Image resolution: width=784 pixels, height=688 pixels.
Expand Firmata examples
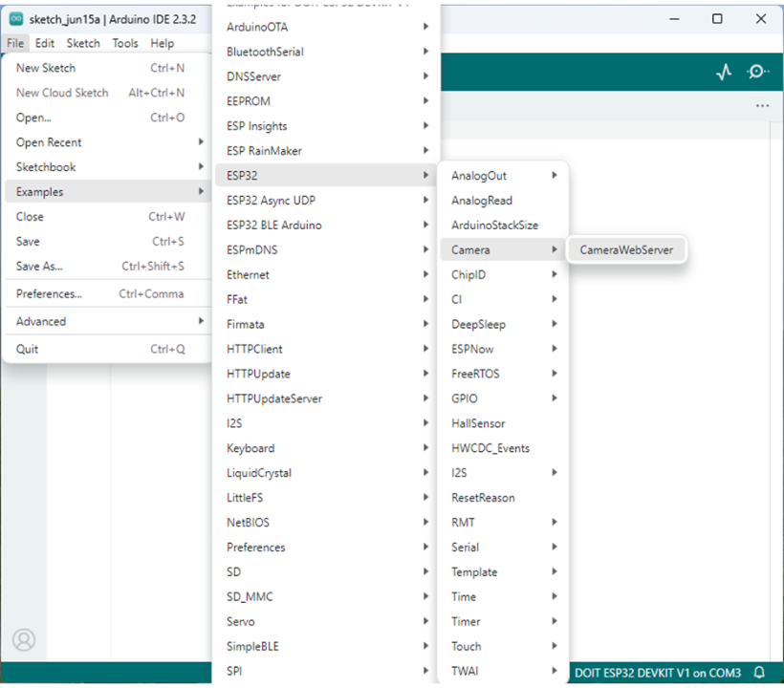pyautogui.click(x=326, y=324)
